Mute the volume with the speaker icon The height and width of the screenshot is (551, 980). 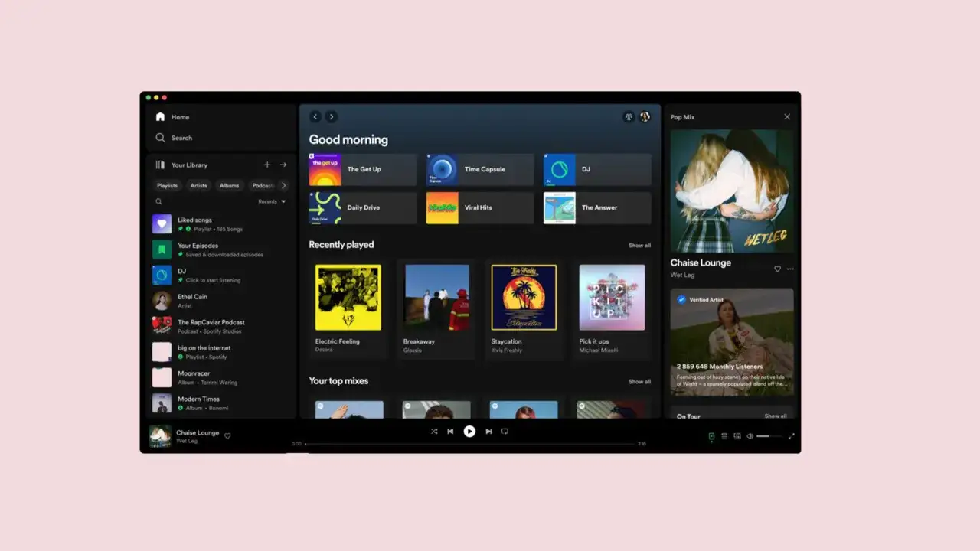[750, 436]
